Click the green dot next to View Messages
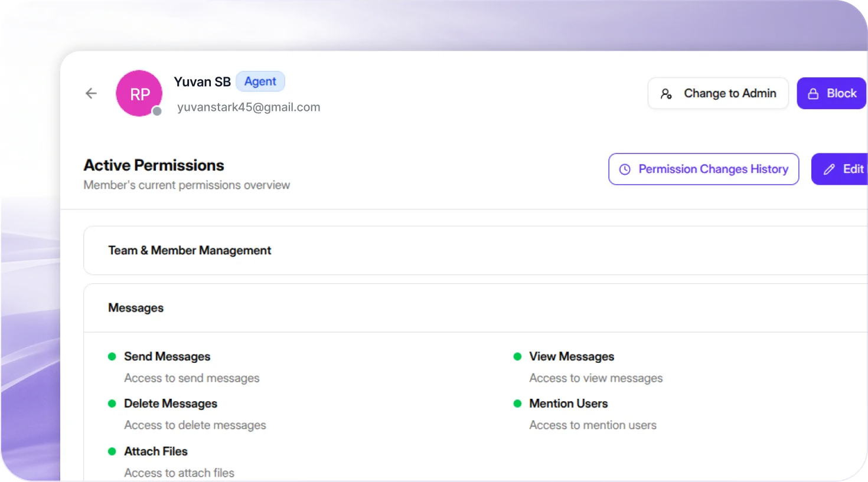Image resolution: width=868 pixels, height=482 pixels. pos(517,356)
